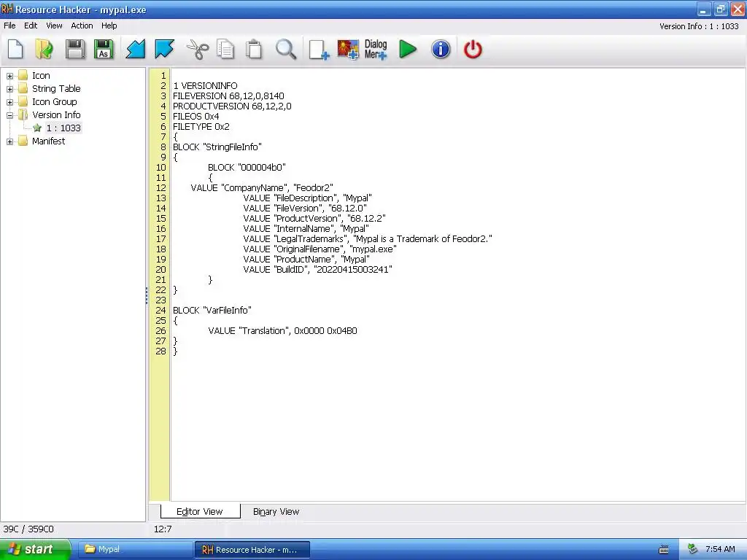Switch to the Mypal taskbar window
Viewport: 747px width, 560px height.
[133, 550]
